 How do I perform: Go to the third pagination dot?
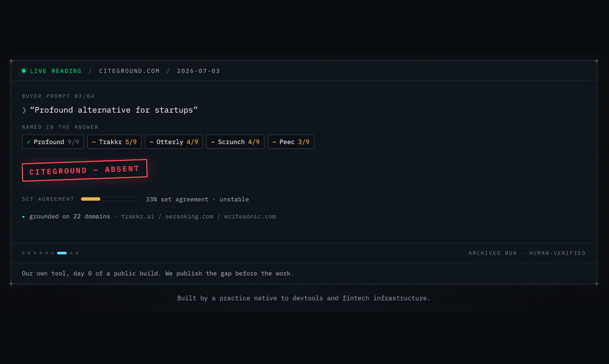35,253
